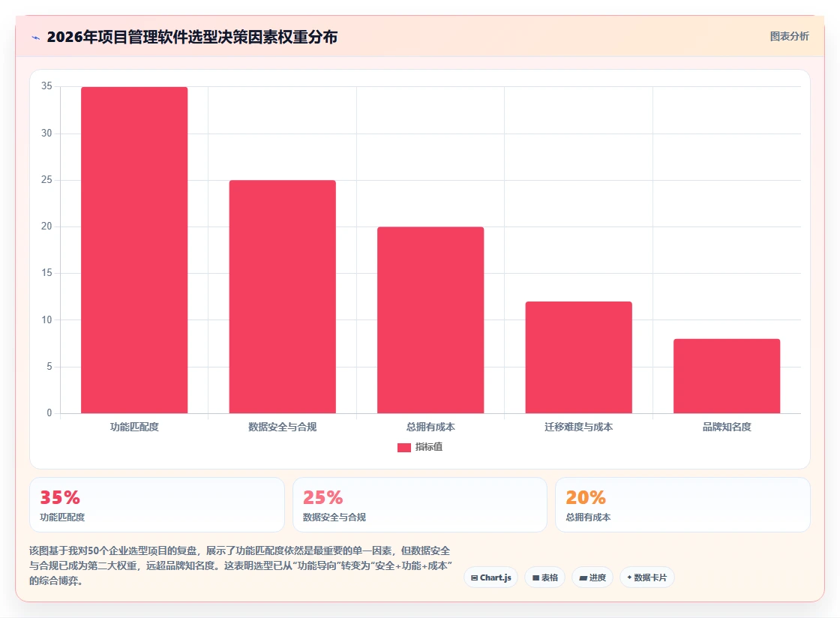The height and width of the screenshot is (618, 840).
Task: Click the 图表分析 label in the header
Action: pos(789,37)
